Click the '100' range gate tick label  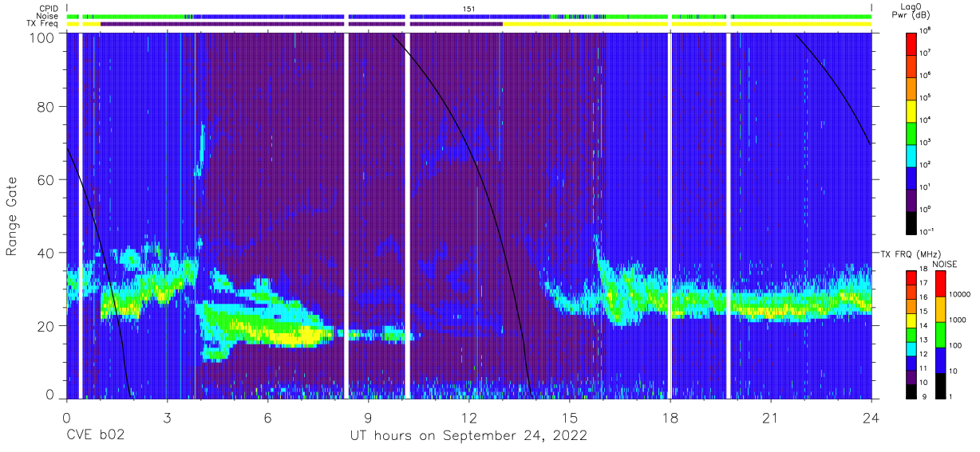(42, 37)
